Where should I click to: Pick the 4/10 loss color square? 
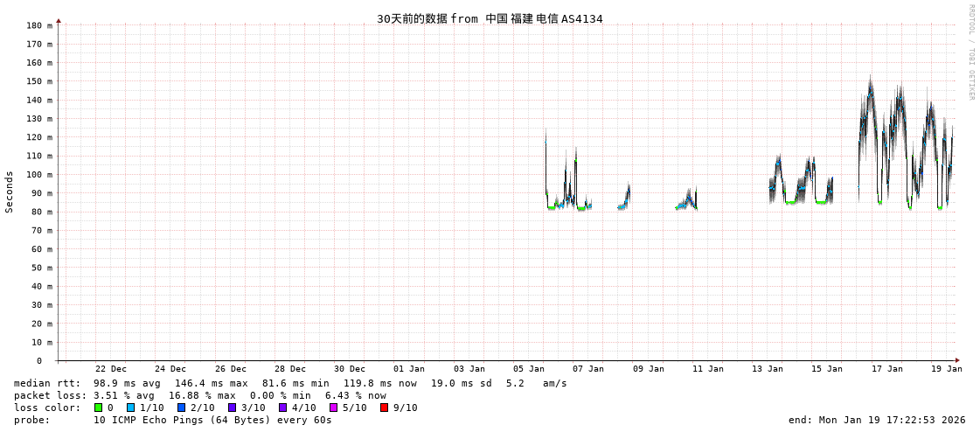pos(282,408)
